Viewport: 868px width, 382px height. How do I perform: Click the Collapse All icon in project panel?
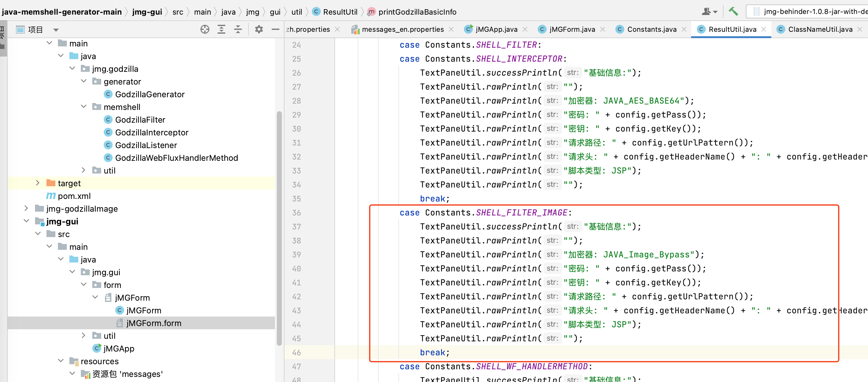pyautogui.click(x=238, y=30)
